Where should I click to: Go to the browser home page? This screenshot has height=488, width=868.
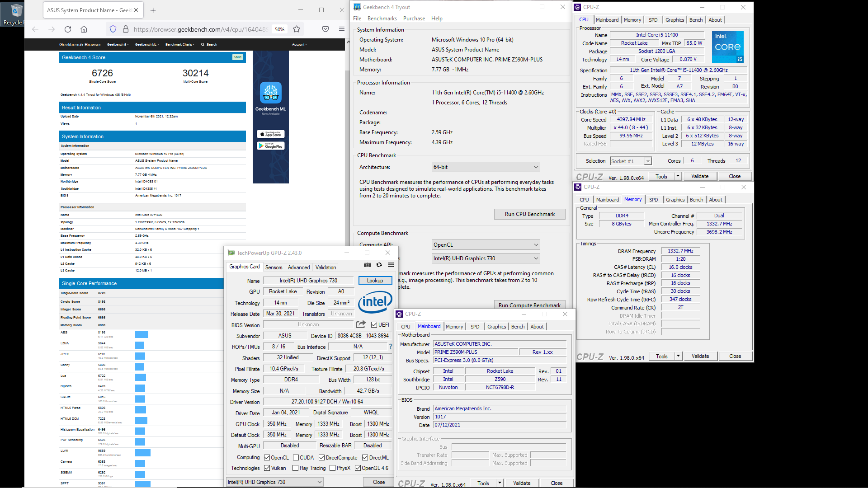(84, 29)
